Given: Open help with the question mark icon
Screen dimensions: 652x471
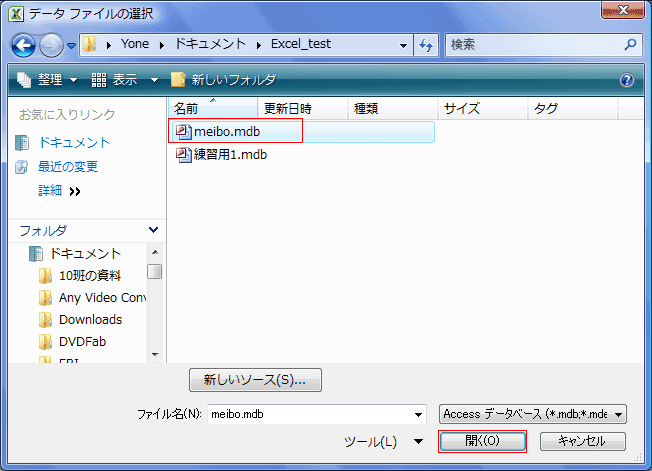Looking at the screenshot, I should click(x=627, y=80).
